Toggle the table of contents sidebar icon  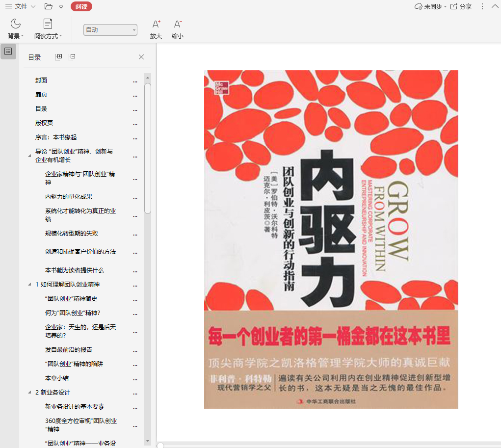pos(8,52)
